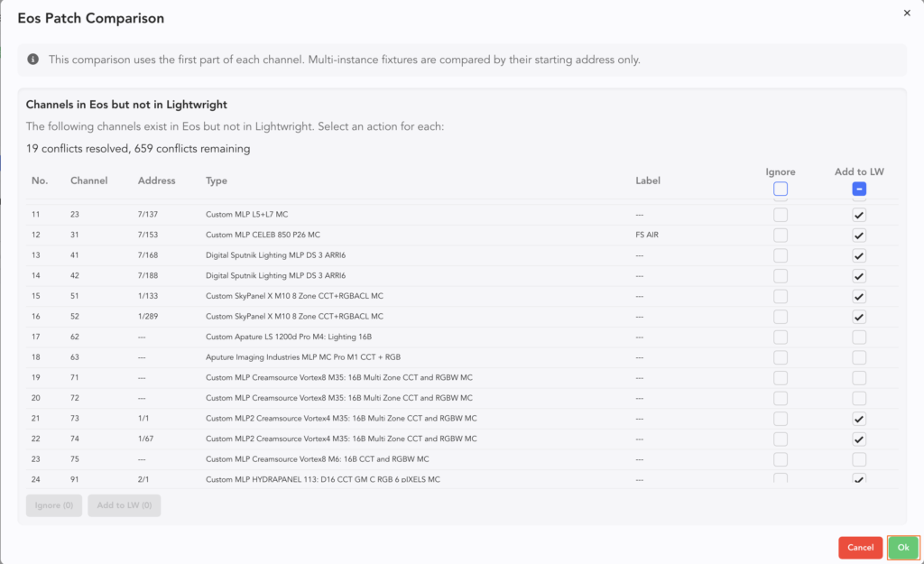Click the Address column header

[155, 180]
